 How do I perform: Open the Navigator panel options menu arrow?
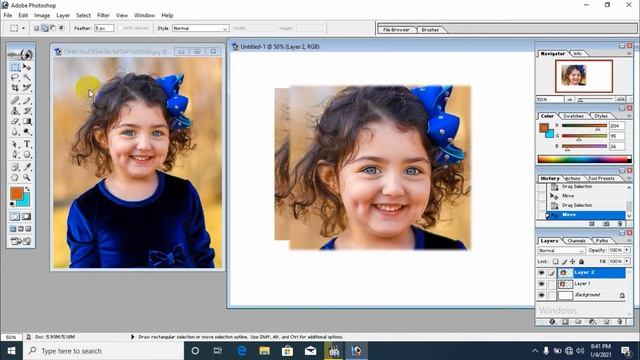click(629, 53)
